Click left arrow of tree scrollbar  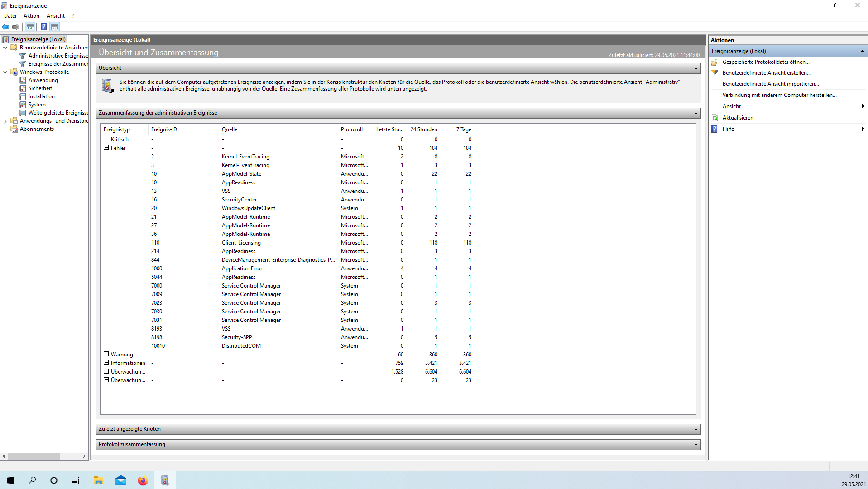click(x=4, y=456)
